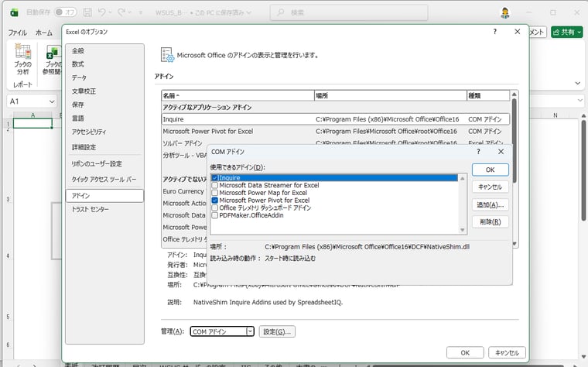Select the 全般 options category

coord(104,50)
